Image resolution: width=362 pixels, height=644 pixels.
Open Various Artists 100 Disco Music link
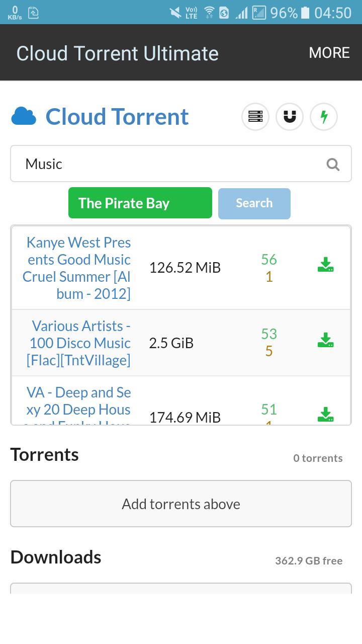79,343
